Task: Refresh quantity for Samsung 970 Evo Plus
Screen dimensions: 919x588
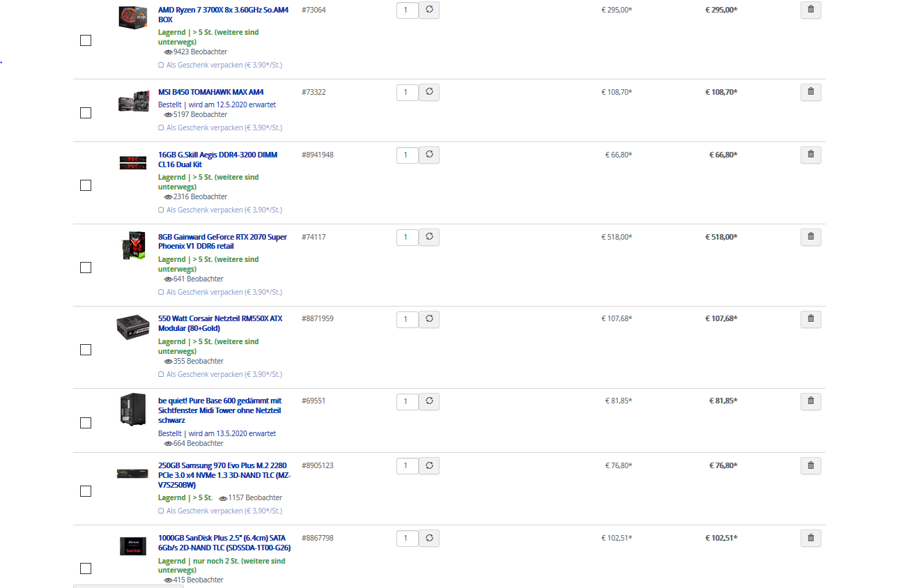Action: point(429,465)
